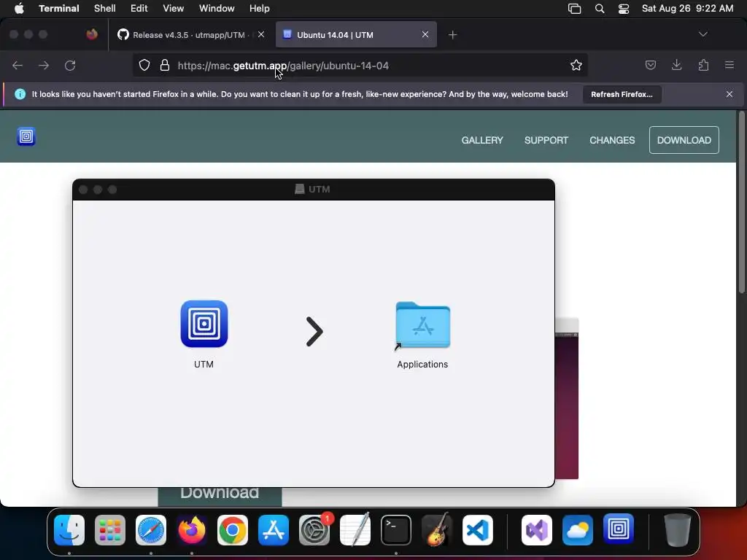Open the Terminal application menu
The height and width of the screenshot is (560, 747).
(x=59, y=9)
